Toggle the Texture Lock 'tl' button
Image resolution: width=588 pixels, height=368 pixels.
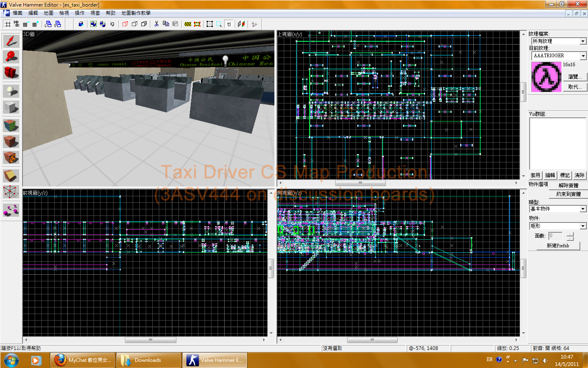tap(229, 24)
